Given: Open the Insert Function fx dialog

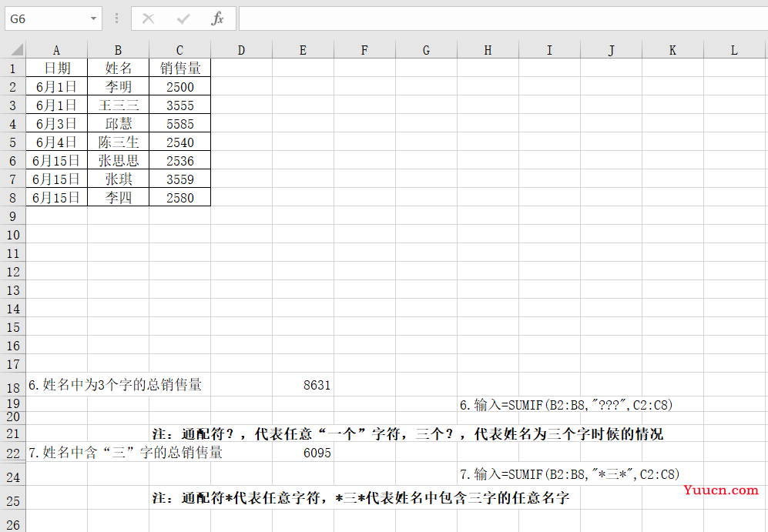Looking at the screenshot, I should [217, 18].
